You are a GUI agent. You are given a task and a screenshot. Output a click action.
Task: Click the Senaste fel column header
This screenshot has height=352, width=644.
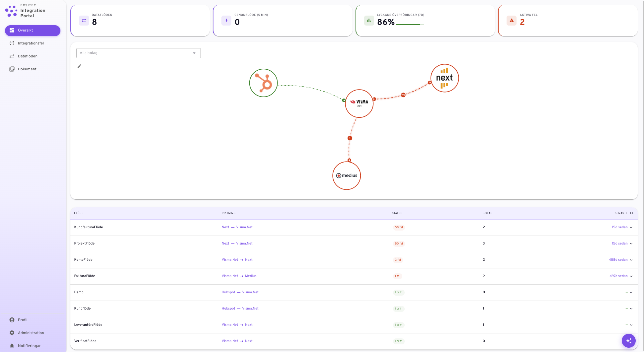(x=624, y=213)
